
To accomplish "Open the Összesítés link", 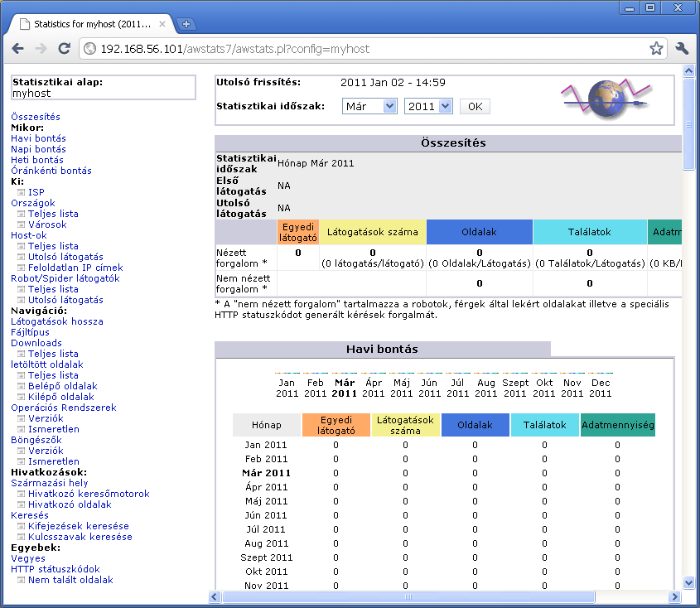I will pos(36,117).
